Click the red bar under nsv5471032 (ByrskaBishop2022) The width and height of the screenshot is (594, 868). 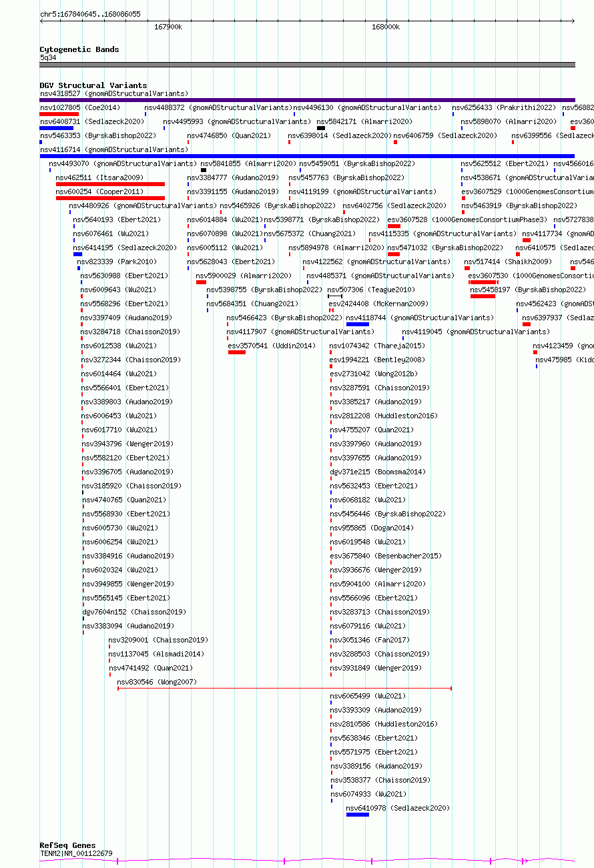[394, 254]
